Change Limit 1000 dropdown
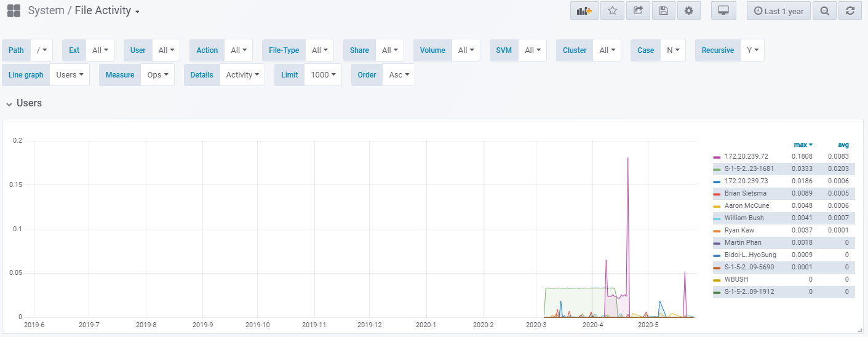This screenshot has width=868, height=337. pyautogui.click(x=323, y=75)
